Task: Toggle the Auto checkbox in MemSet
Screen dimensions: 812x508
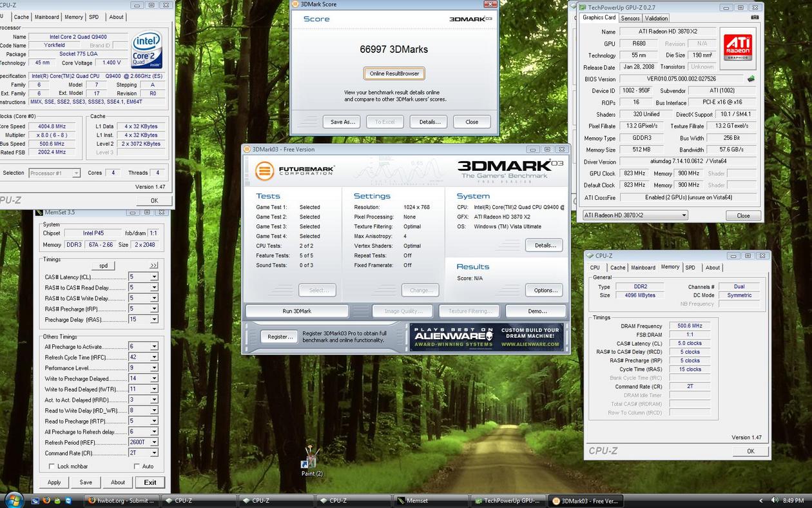Action: pyautogui.click(x=137, y=466)
